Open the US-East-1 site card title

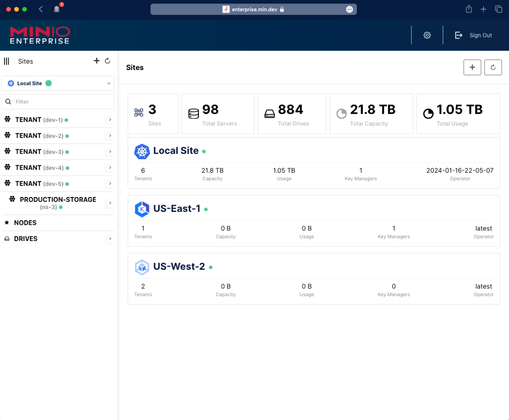click(177, 208)
